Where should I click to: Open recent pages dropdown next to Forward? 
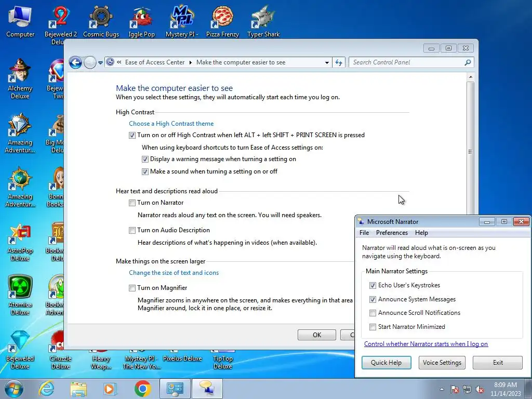pyautogui.click(x=100, y=63)
